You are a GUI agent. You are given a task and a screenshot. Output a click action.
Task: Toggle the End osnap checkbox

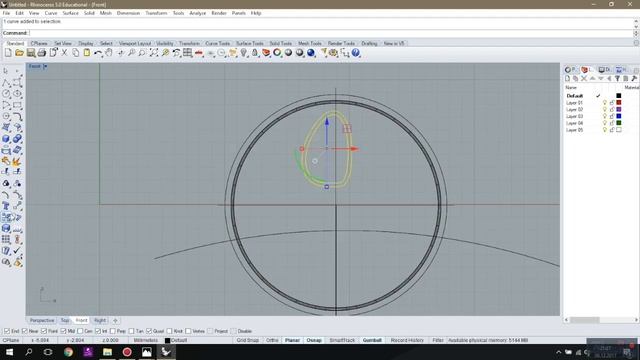[7, 331]
